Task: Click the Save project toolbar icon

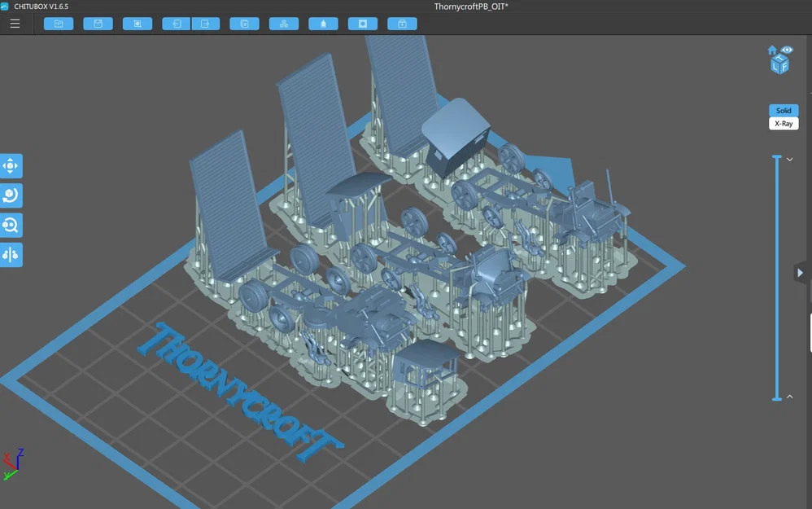Action: point(98,24)
